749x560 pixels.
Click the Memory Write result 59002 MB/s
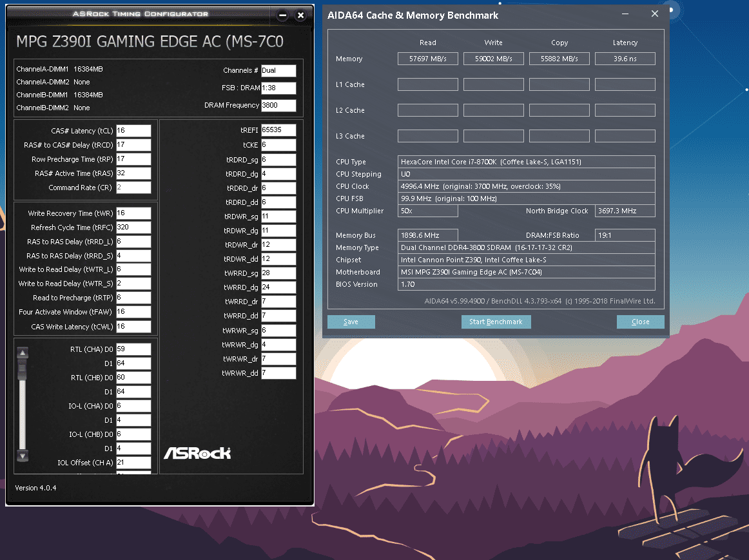pyautogui.click(x=494, y=59)
